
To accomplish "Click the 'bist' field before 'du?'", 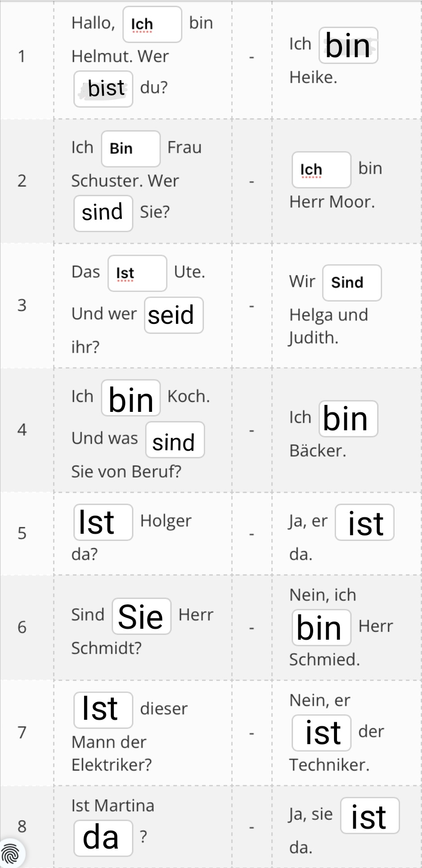I will pyautogui.click(x=103, y=89).
